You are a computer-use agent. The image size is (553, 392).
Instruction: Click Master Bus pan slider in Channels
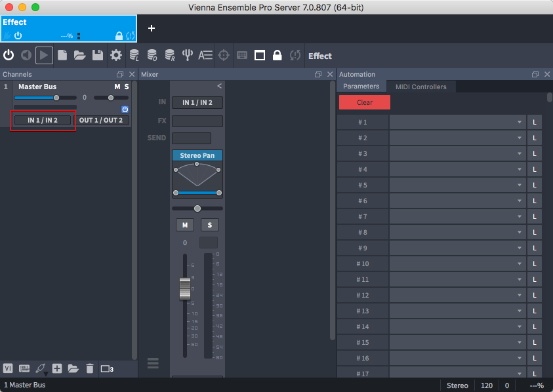click(x=111, y=98)
